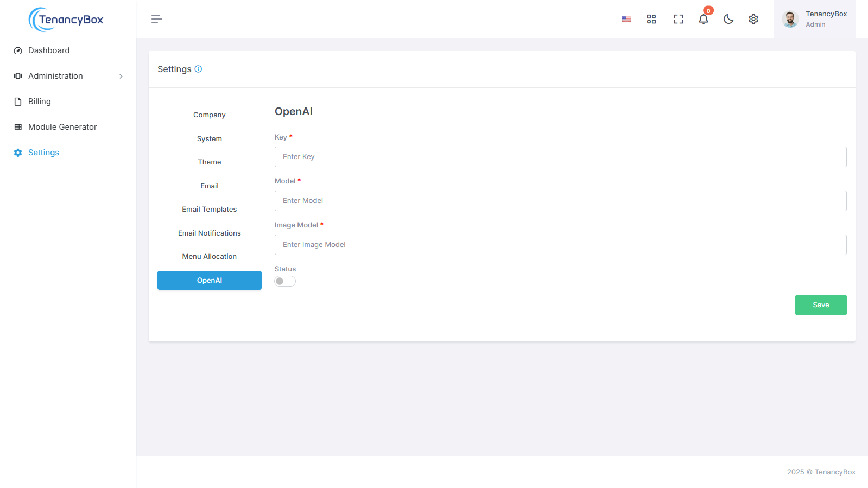Open Billing from the sidebar
The height and width of the screenshot is (488, 868).
(x=39, y=102)
